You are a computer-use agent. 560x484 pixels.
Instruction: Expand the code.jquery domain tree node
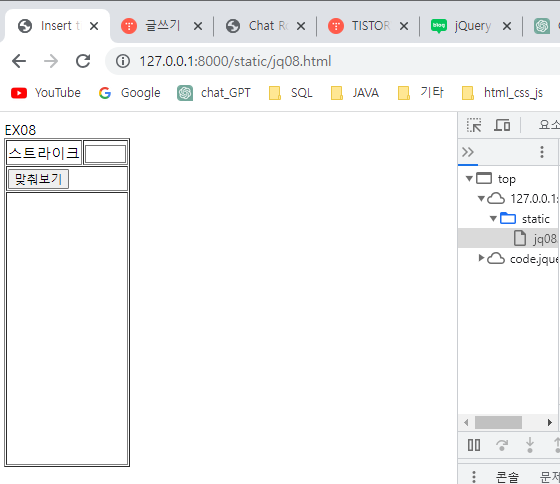pyautogui.click(x=481, y=258)
